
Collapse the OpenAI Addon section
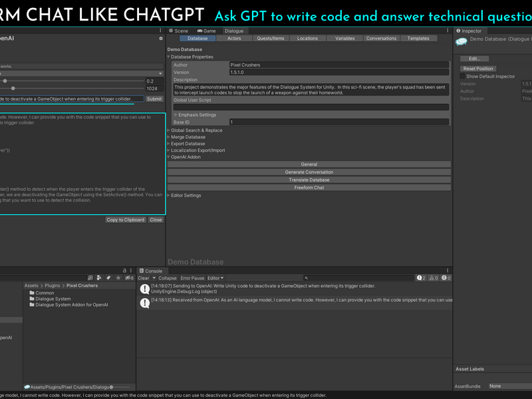pos(169,157)
